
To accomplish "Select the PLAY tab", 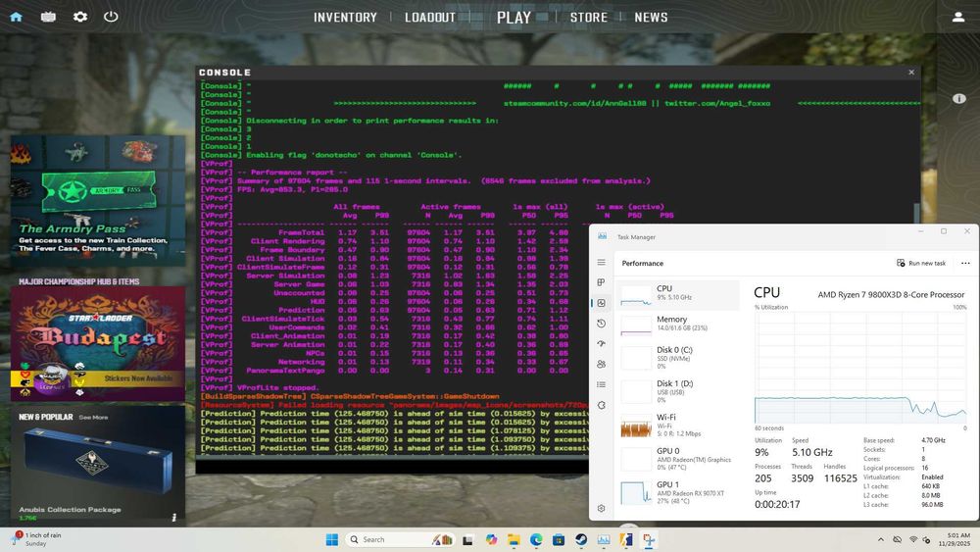I will (514, 18).
